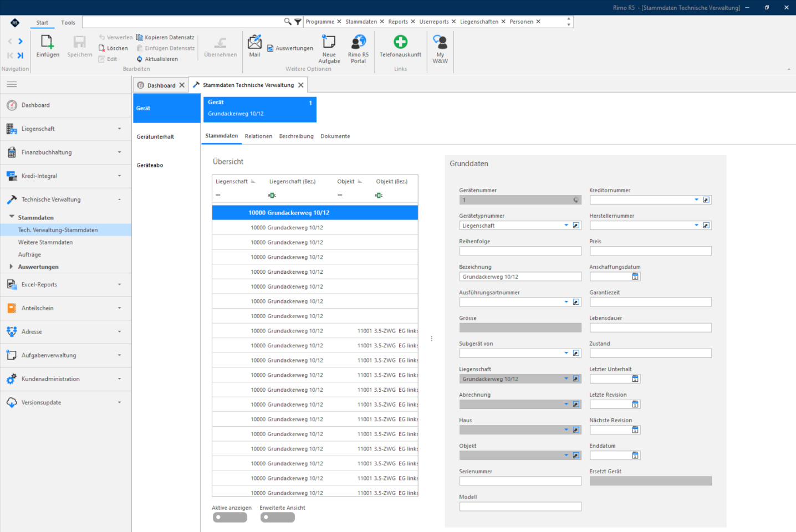Open the Tools ribbon tab

68,23
